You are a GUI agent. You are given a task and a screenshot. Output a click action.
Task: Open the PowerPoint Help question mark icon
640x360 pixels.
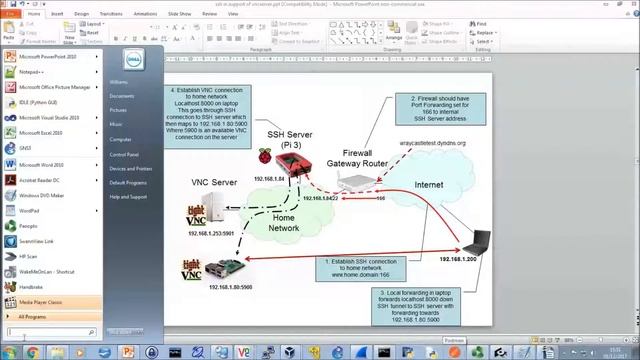636,14
